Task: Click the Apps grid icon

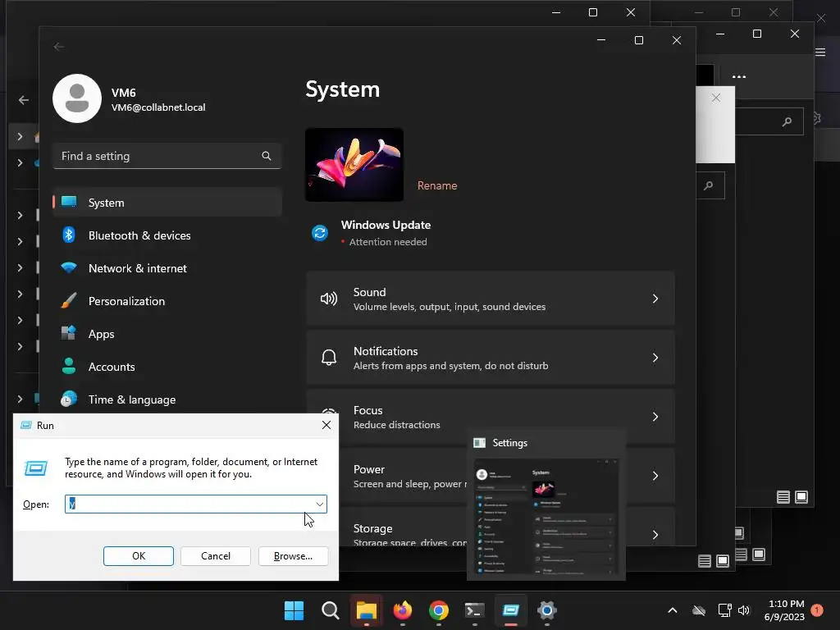Action: [69, 333]
